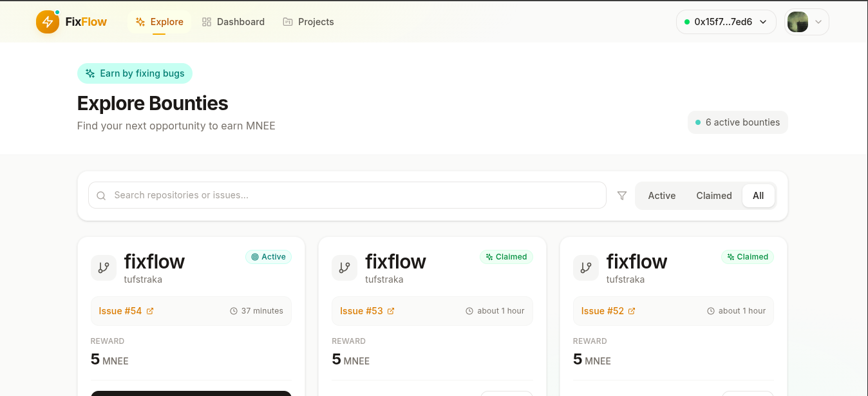Click 'about 1 hour' on Issue #52 card
Screen dimensions: 868x396
[742, 311]
